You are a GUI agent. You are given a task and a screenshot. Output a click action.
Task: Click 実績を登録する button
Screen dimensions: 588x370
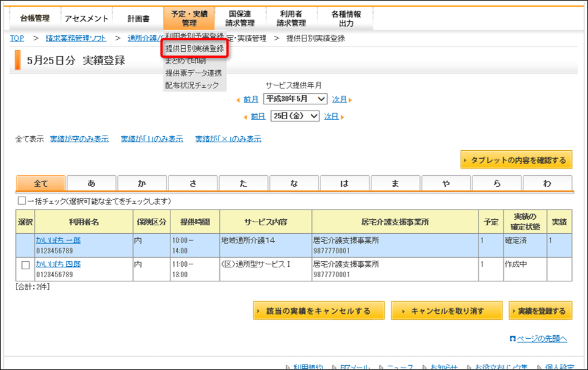(540, 311)
